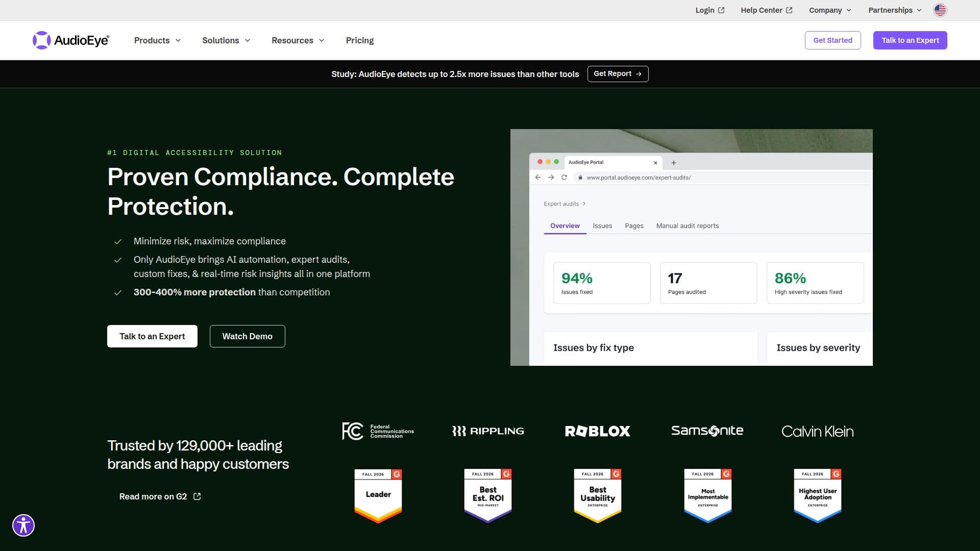Viewport: 980px width, 551px height.
Task: Open the accessibility widget icon
Action: pyautogui.click(x=23, y=525)
